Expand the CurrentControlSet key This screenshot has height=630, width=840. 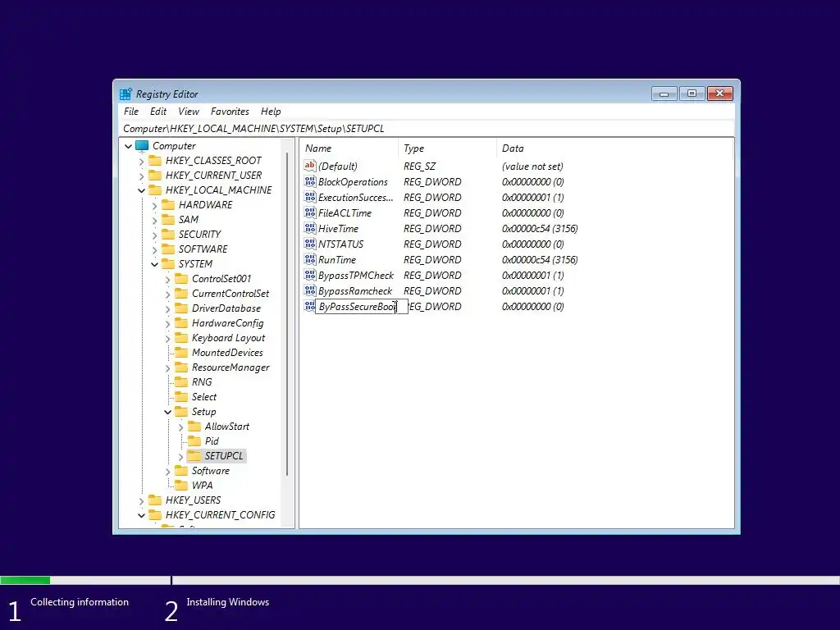(x=167, y=294)
